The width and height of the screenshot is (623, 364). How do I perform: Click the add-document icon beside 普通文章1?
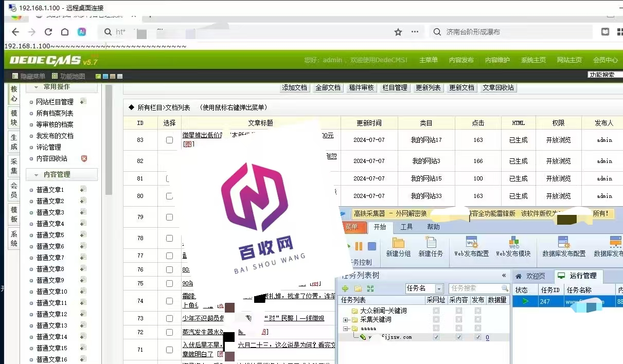tap(83, 189)
